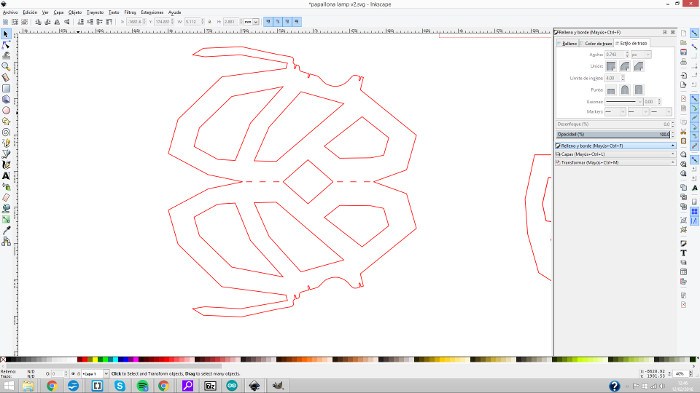Open the Filtros menu
Image resolution: width=700 pixels, height=393 pixels.
click(x=130, y=13)
